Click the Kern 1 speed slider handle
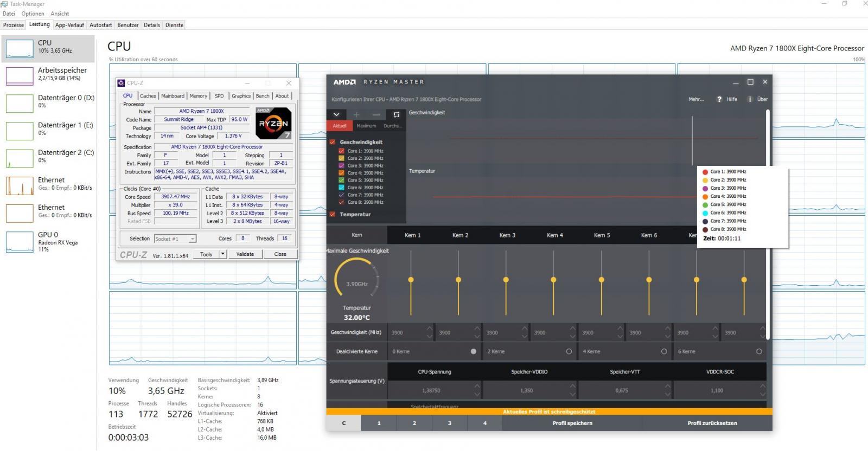The height and width of the screenshot is (451, 868). click(411, 280)
